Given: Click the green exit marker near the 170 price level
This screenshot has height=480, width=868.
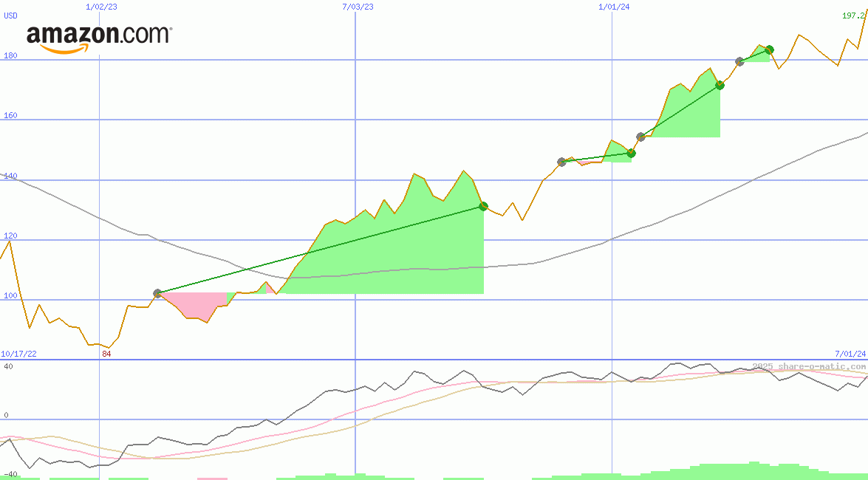Looking at the screenshot, I should tap(720, 85).
